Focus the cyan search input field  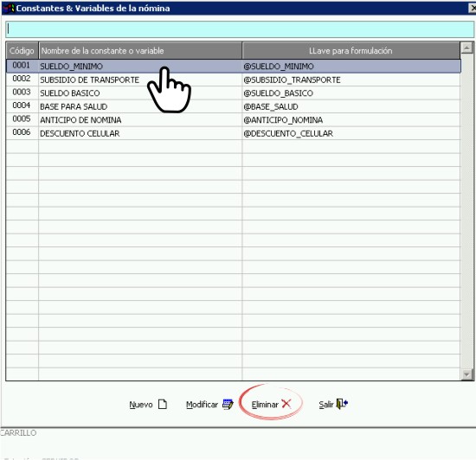tap(240, 29)
